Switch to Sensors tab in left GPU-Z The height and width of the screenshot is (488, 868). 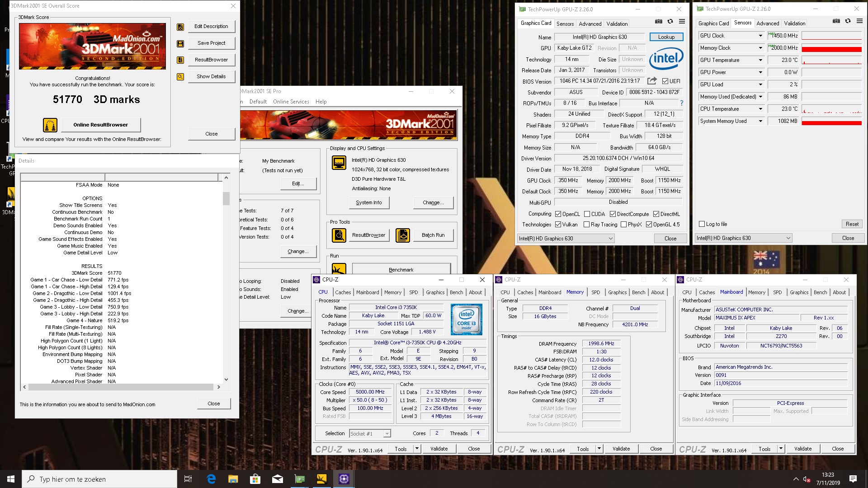(565, 24)
